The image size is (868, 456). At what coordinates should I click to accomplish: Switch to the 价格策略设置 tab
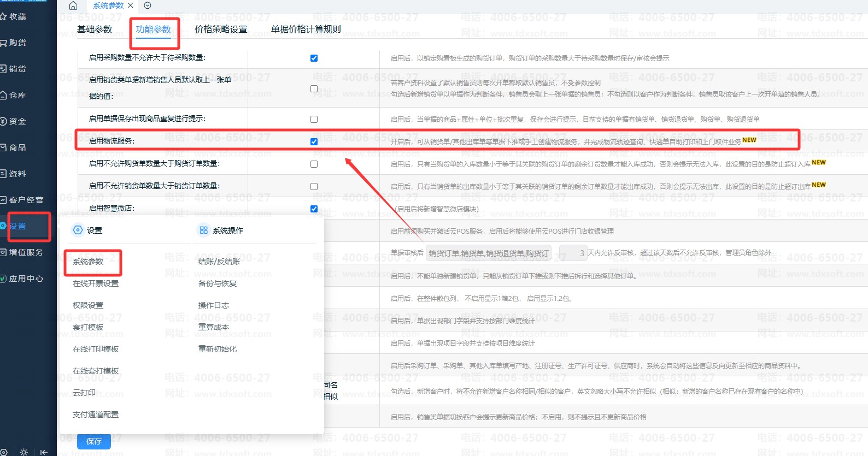coord(221,29)
